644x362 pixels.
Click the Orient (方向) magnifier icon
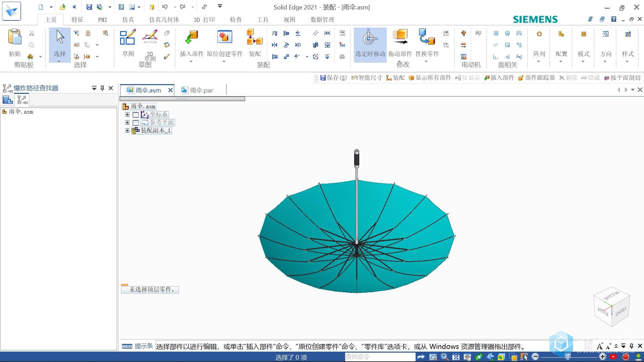point(606,34)
